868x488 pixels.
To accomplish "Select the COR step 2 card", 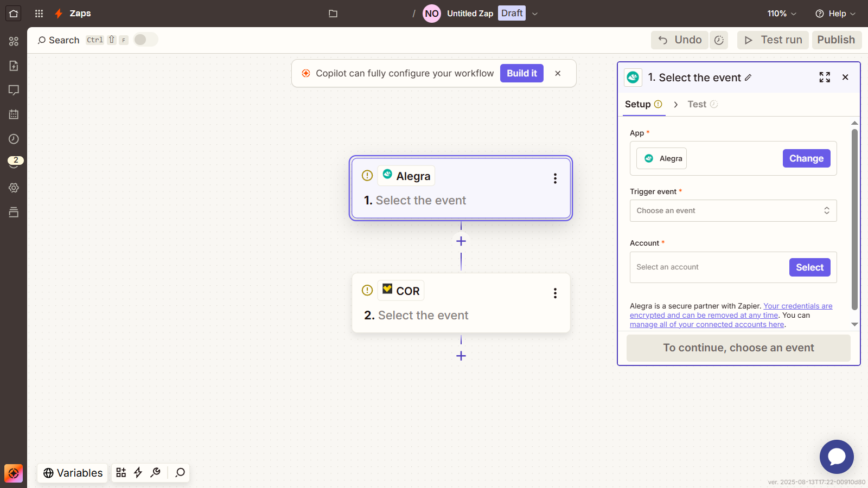I will click(461, 303).
